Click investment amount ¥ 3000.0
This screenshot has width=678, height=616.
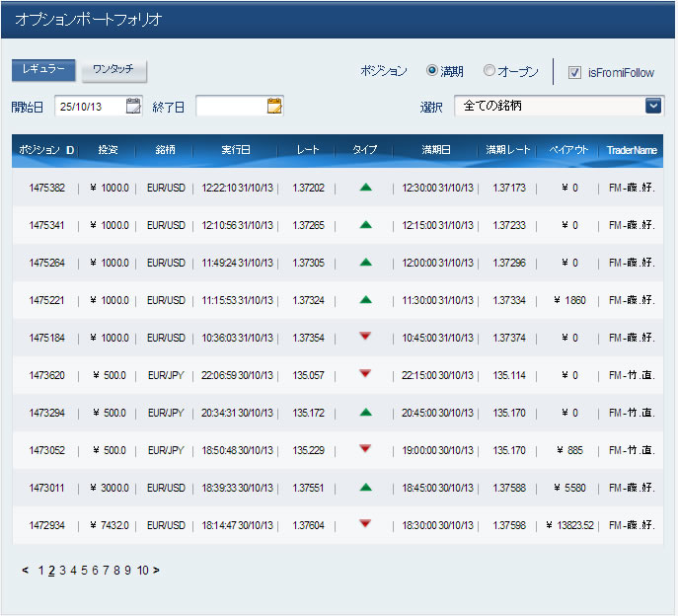pyautogui.click(x=110, y=488)
